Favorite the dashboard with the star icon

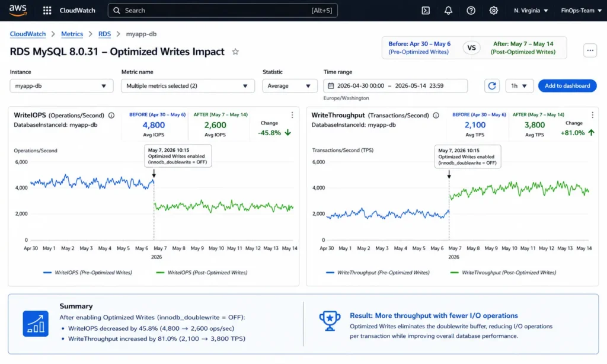point(235,52)
